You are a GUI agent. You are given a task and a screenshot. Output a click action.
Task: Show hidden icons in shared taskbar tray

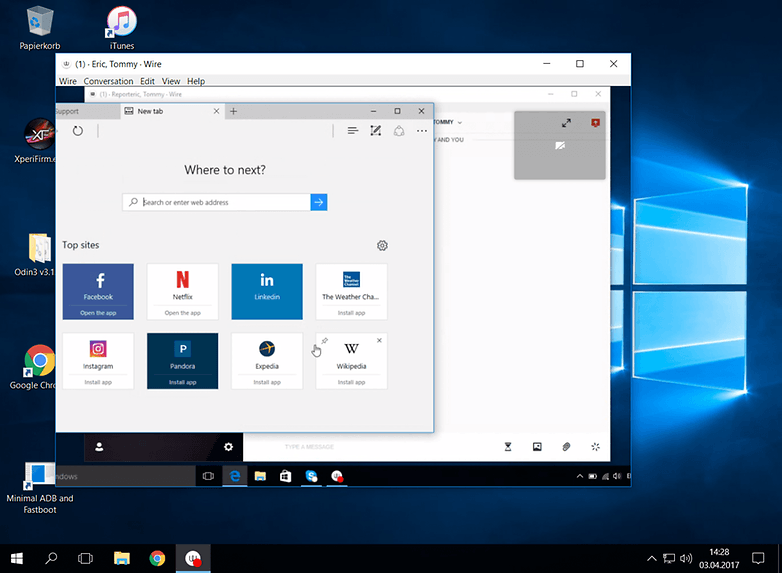(x=580, y=476)
